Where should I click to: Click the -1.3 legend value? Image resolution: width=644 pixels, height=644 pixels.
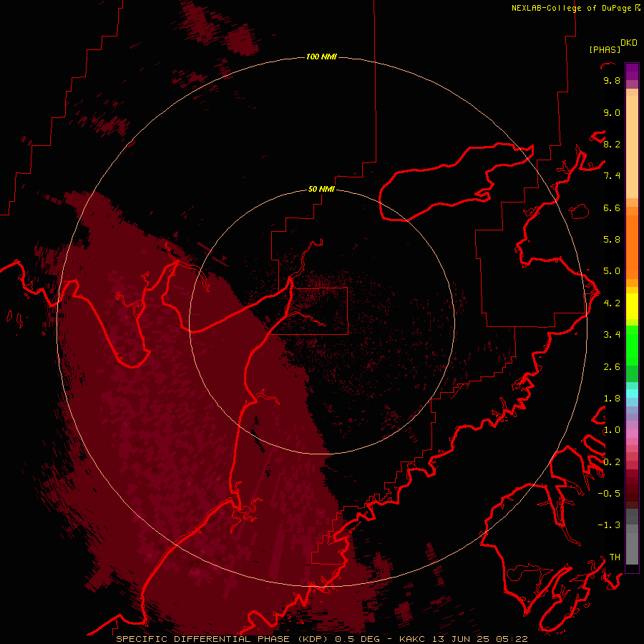pyautogui.click(x=609, y=525)
